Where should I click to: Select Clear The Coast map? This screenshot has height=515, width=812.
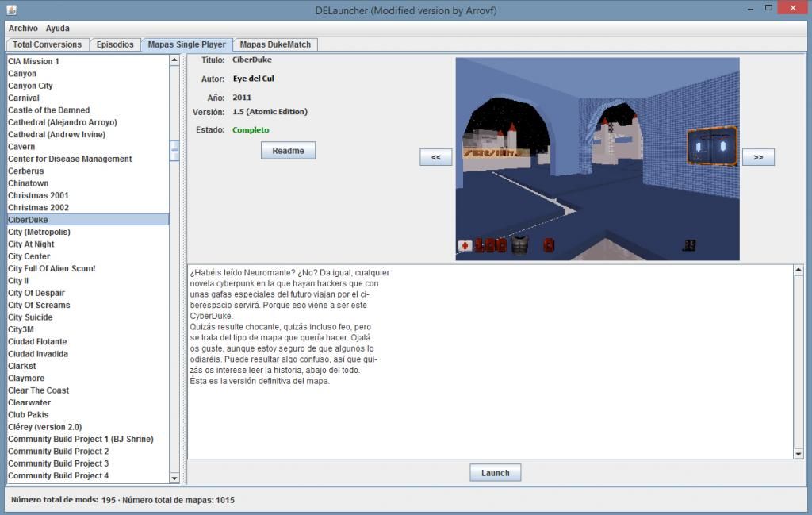click(88, 390)
